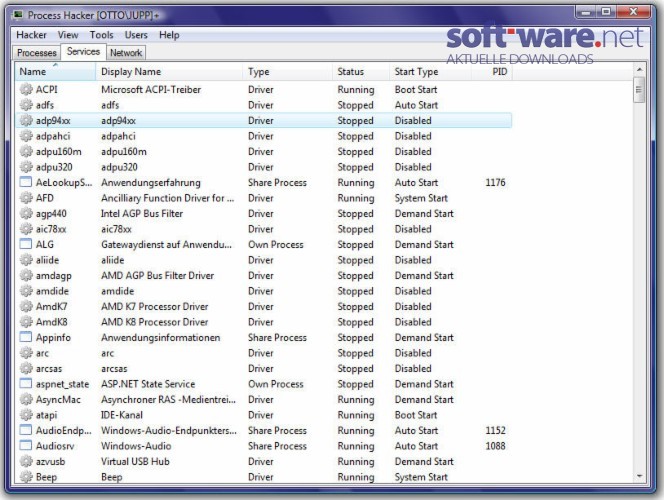Click 'AMD K7 Processor Driver' entry
Viewport: 664px width, 500px height.
pyautogui.click(x=155, y=307)
